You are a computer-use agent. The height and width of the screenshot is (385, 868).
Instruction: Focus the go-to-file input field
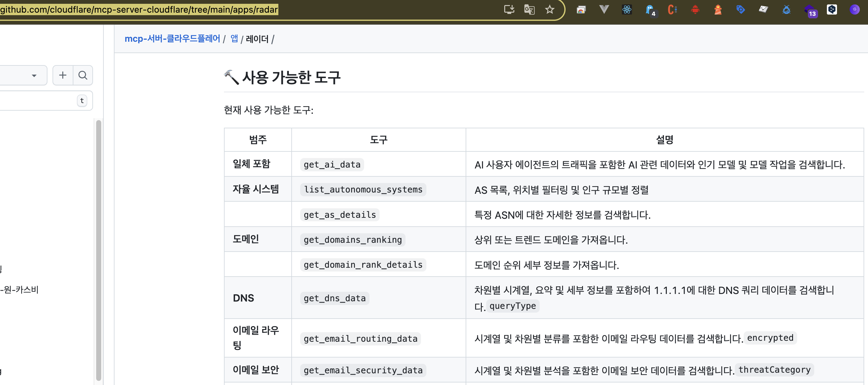(37, 101)
